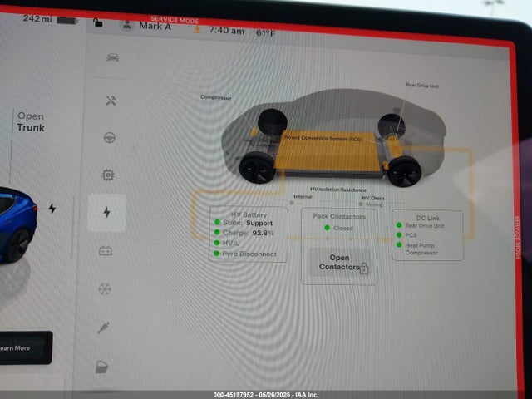Tap the HV Isolation Resistance heading

tap(338, 190)
